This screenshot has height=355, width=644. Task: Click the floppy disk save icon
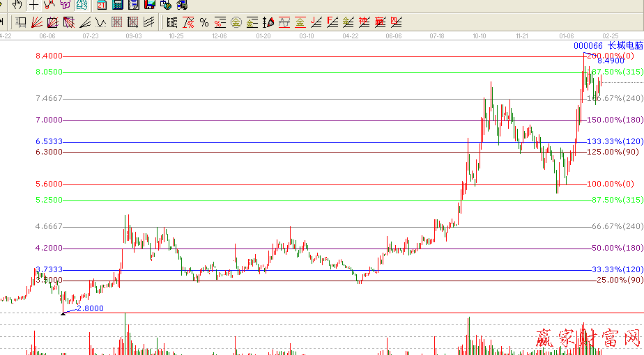149,5
